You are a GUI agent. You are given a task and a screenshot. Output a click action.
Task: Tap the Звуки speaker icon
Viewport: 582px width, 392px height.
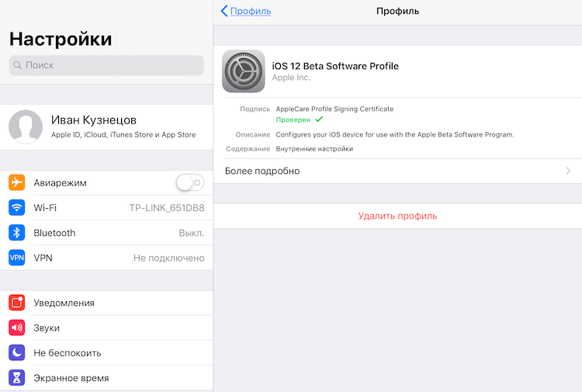[17, 328]
